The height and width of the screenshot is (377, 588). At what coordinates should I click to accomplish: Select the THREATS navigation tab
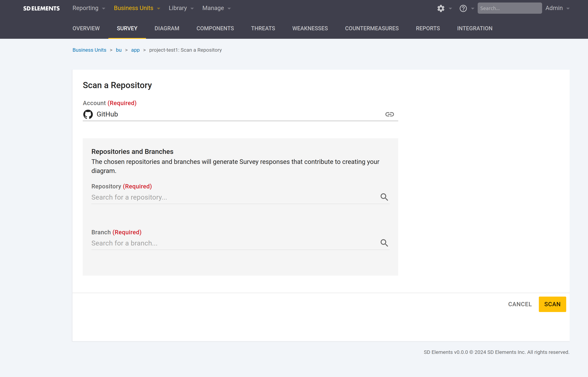coord(263,29)
